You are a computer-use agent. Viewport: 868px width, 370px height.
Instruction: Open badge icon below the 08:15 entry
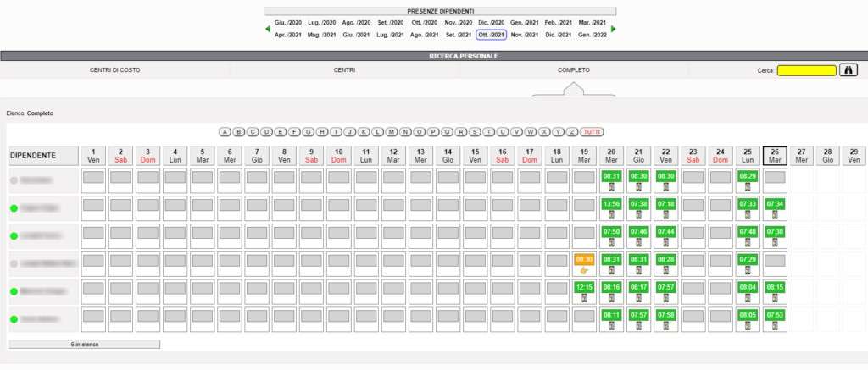click(x=775, y=298)
